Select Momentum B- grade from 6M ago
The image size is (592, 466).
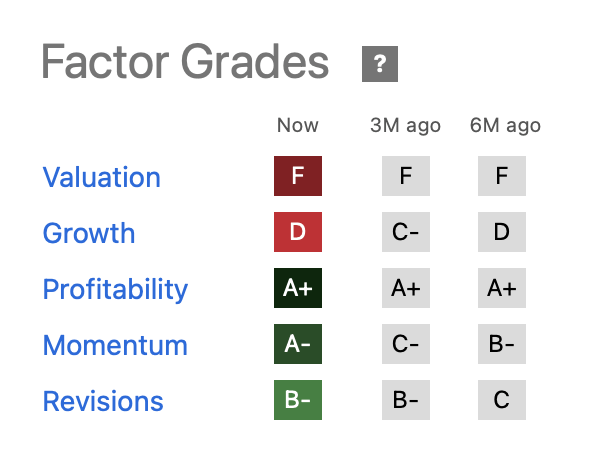coord(501,344)
